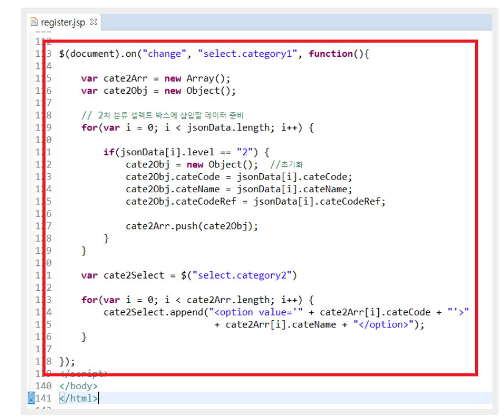
Task: Click the cate2Select.append option line
Action: point(286,312)
